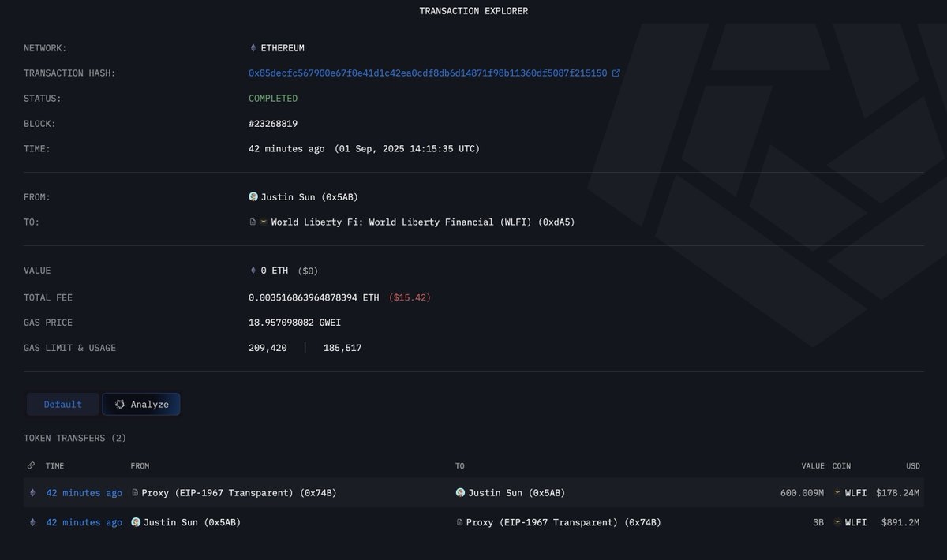Open the transaction hash 0x85decfc5... link

point(428,73)
